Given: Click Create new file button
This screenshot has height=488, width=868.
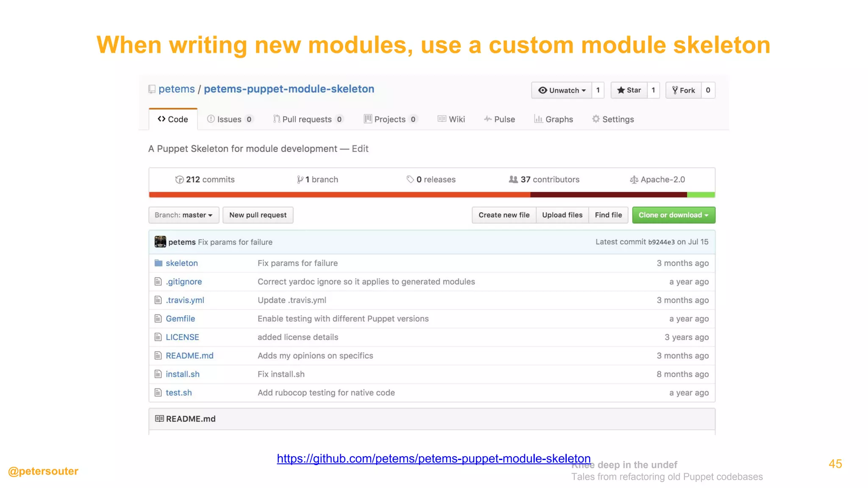Looking at the screenshot, I should tap(504, 215).
